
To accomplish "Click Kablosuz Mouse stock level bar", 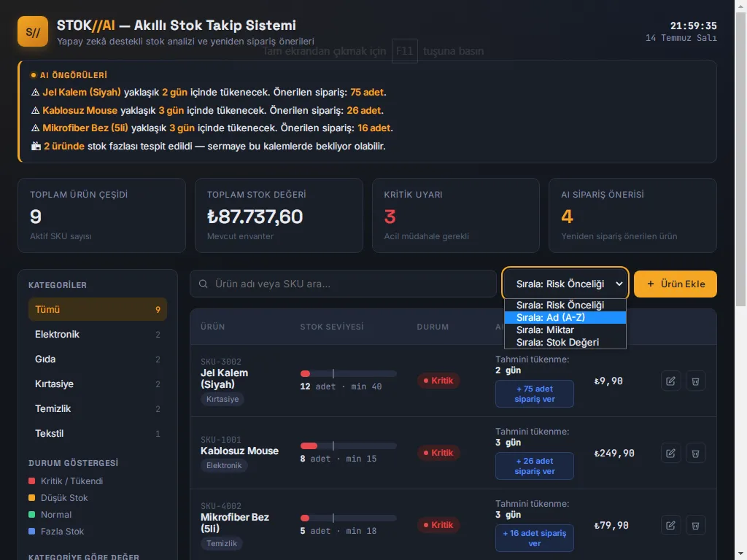I will point(348,446).
